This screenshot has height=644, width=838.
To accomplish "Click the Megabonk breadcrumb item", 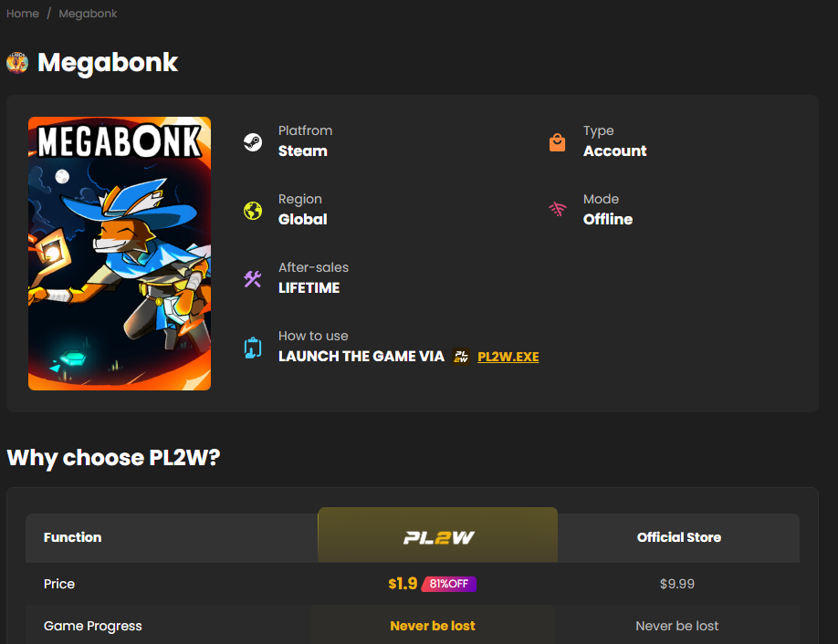I will pos(88,14).
